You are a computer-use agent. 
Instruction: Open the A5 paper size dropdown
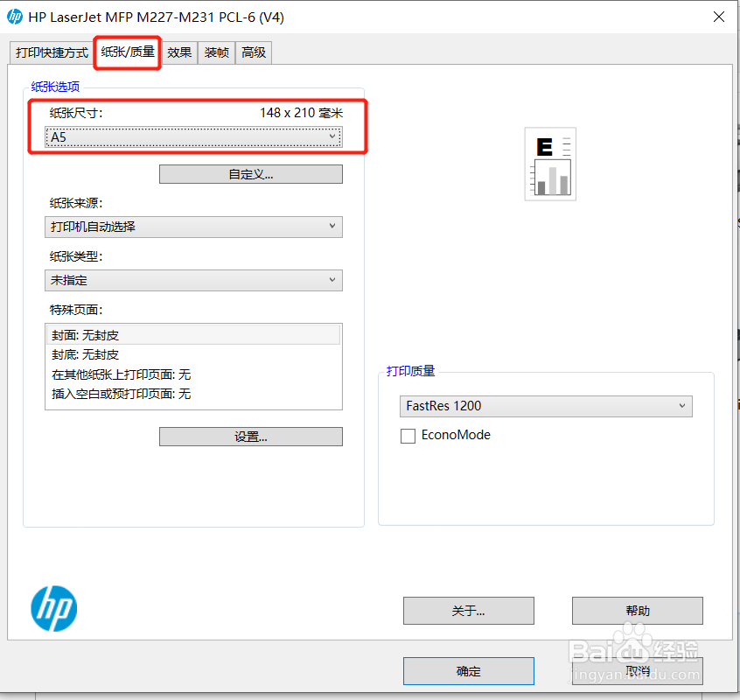(x=193, y=137)
